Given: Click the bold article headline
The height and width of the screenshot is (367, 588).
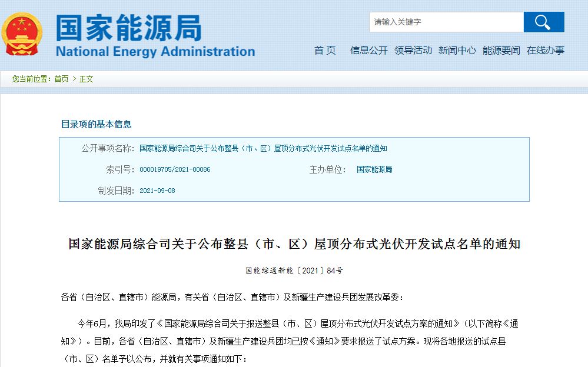Looking at the screenshot, I should tap(294, 244).
